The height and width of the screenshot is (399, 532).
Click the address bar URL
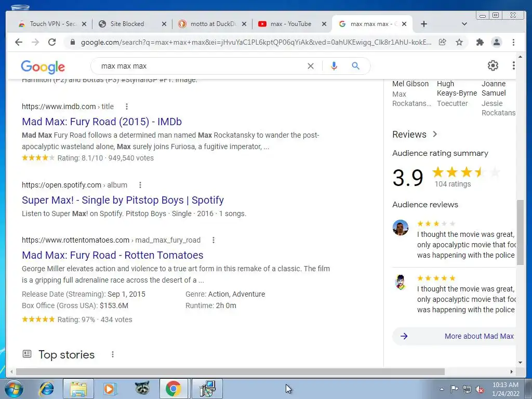(x=256, y=43)
